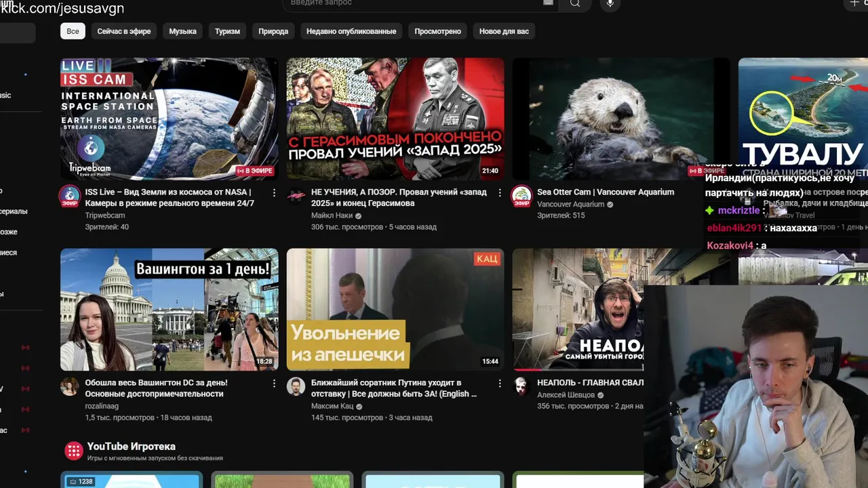Screen dimensions: 868x488
Task: Click chat username 'mckriztle'
Action: pos(738,211)
